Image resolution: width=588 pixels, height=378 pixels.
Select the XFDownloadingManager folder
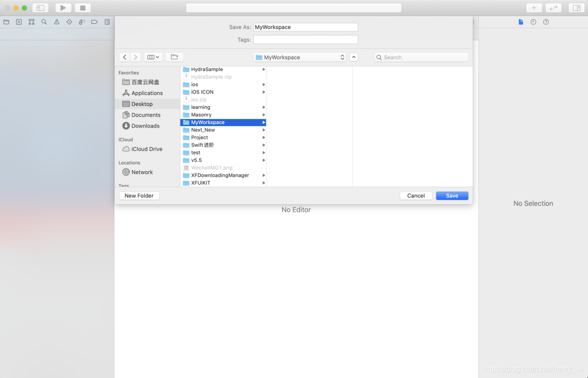223,175
